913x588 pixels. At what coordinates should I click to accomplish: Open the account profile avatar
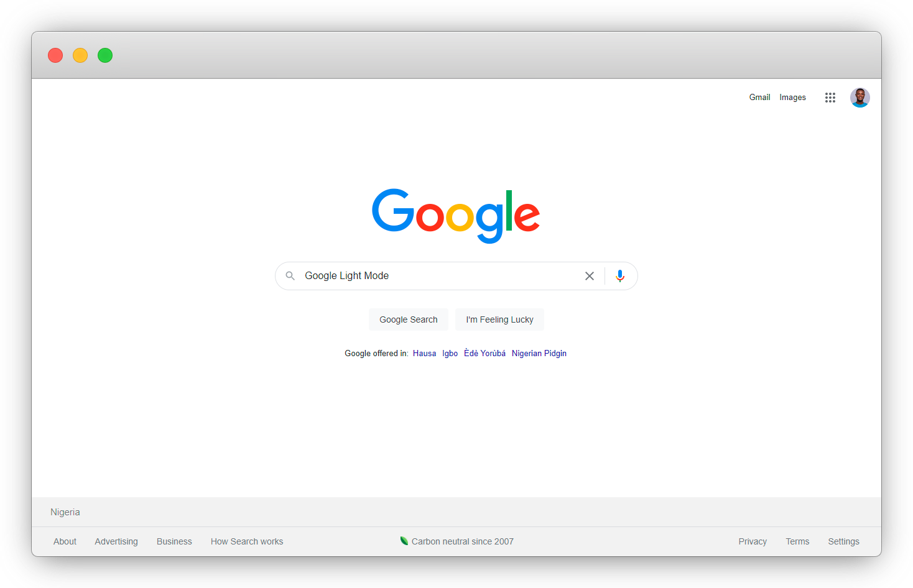point(860,98)
